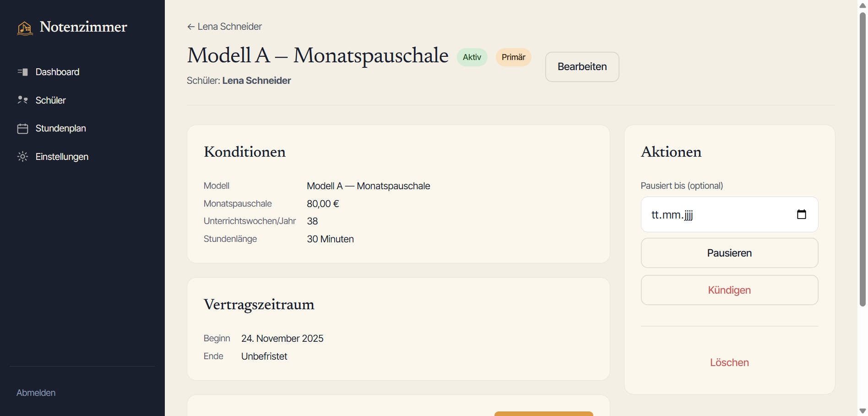Click the value 30 Minuten
The image size is (868, 416).
330,239
